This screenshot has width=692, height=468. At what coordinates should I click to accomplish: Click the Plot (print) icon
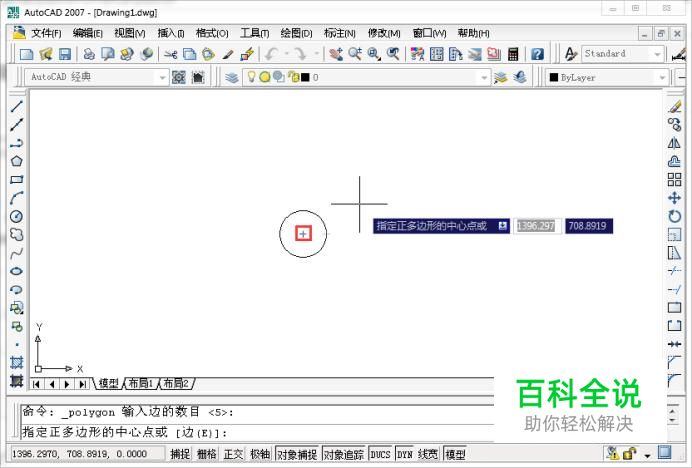click(89, 54)
